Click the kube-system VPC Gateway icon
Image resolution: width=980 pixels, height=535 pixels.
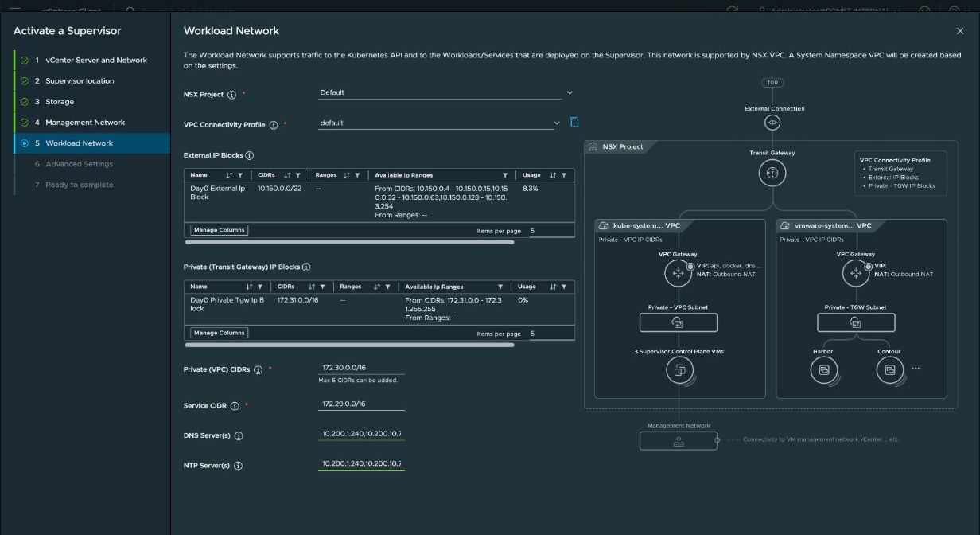pos(679,273)
